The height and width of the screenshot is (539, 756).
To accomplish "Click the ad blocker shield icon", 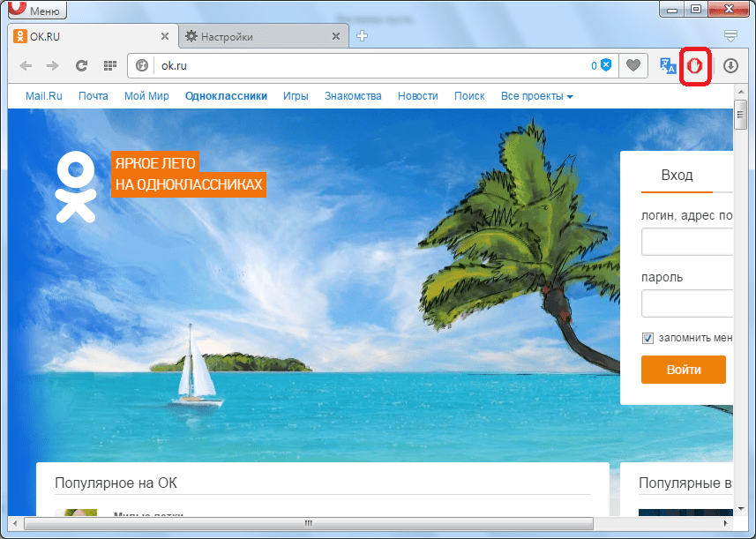I will tap(607, 65).
